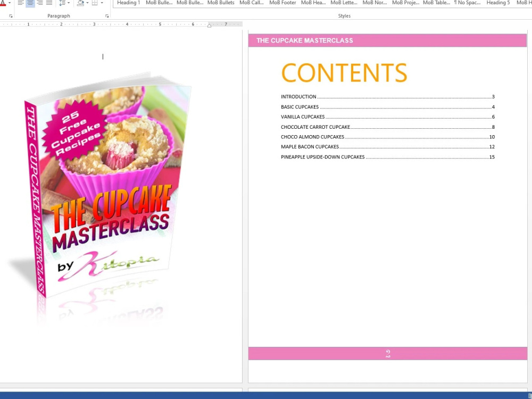Expand the Borders dropdown arrow
Screen dimensions: 532x399
pos(102,3)
